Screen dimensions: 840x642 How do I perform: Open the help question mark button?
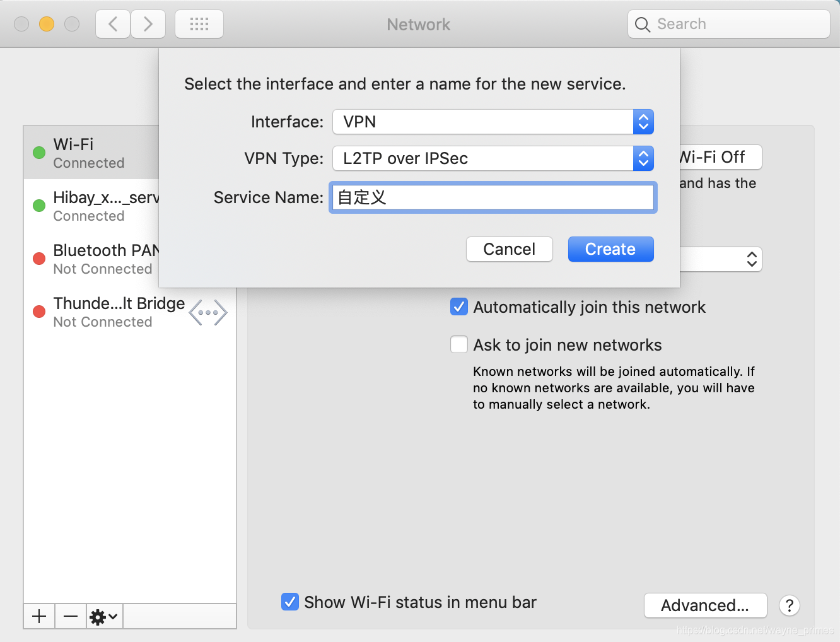pyautogui.click(x=790, y=605)
